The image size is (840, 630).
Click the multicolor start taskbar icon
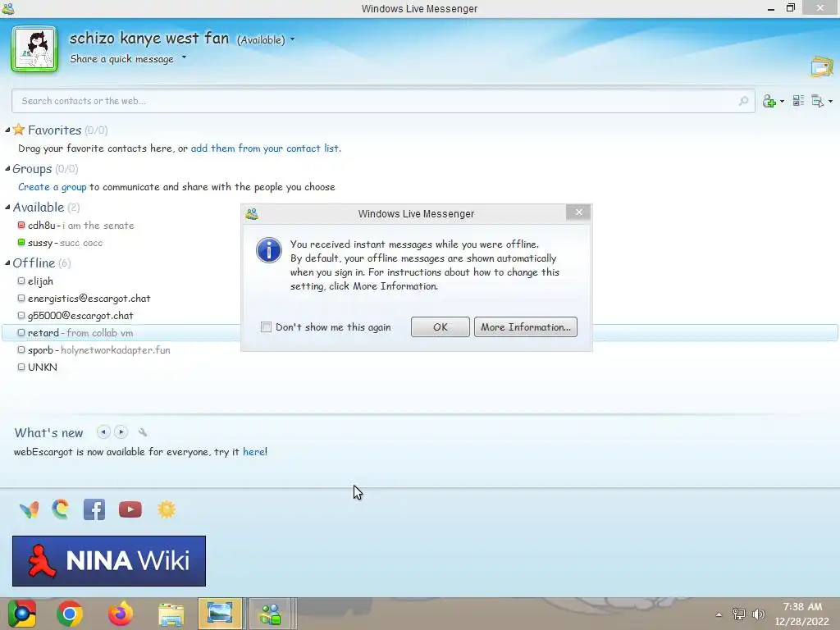point(22,614)
